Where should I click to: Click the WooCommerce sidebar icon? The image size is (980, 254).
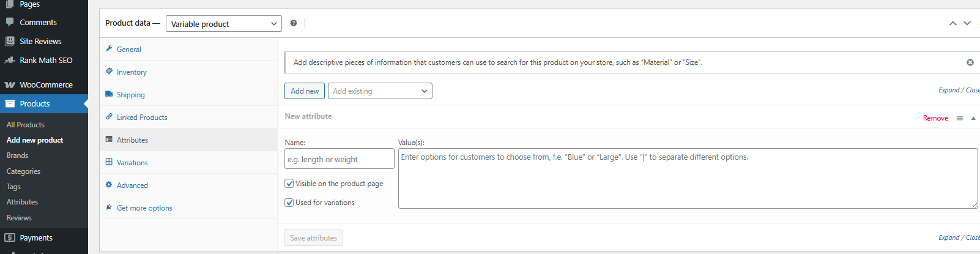click(x=10, y=85)
